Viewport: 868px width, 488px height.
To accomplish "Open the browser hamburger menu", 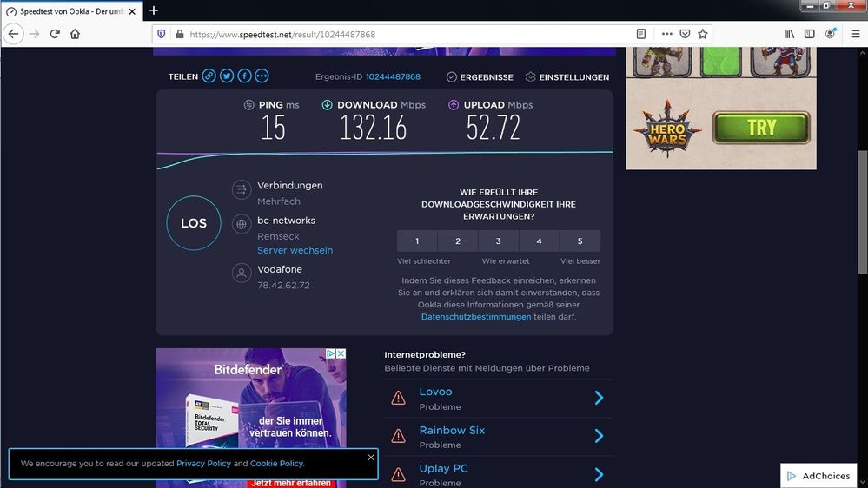I will point(855,34).
